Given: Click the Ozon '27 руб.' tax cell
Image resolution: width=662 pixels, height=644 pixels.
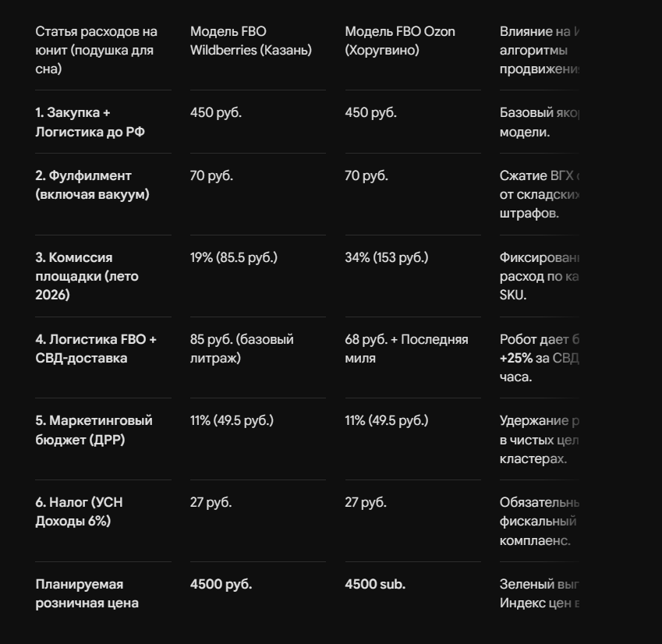Looking at the screenshot, I should pos(366,502).
